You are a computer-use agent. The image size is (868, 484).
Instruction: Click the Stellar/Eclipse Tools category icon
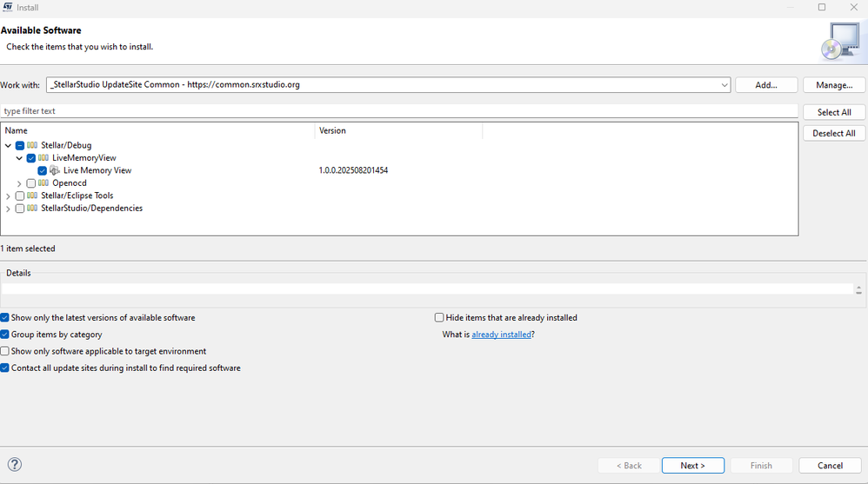tap(32, 196)
